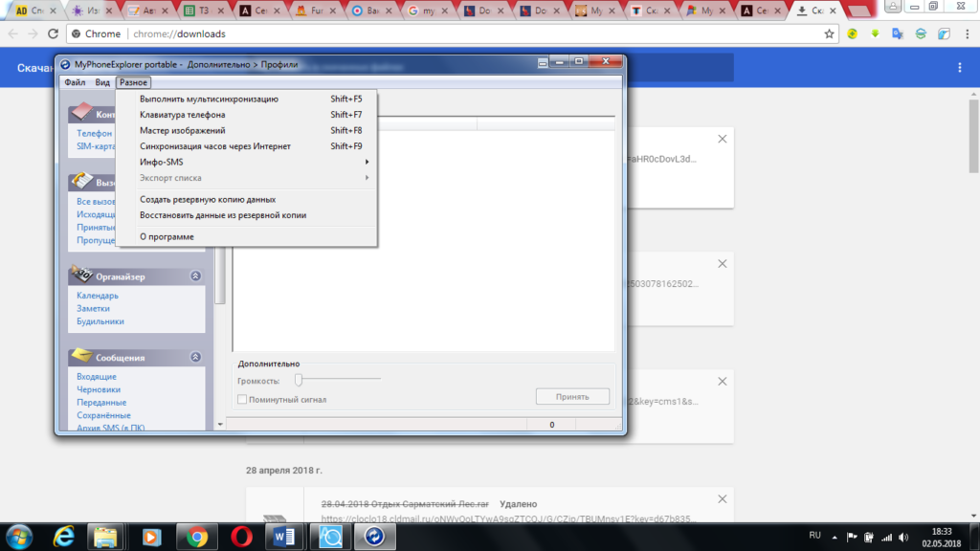Open Календарь in the organizer list

point(96,296)
